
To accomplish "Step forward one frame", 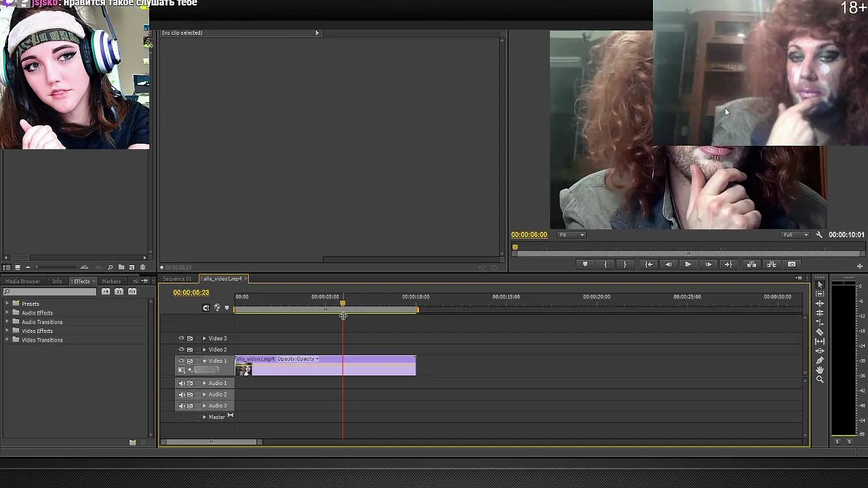I will 708,264.
